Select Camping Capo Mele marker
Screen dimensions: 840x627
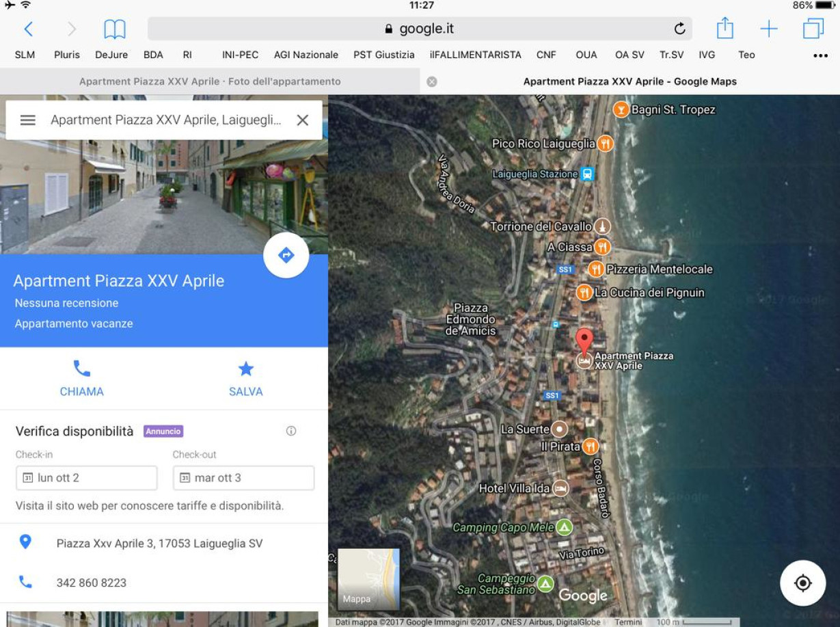point(564,527)
